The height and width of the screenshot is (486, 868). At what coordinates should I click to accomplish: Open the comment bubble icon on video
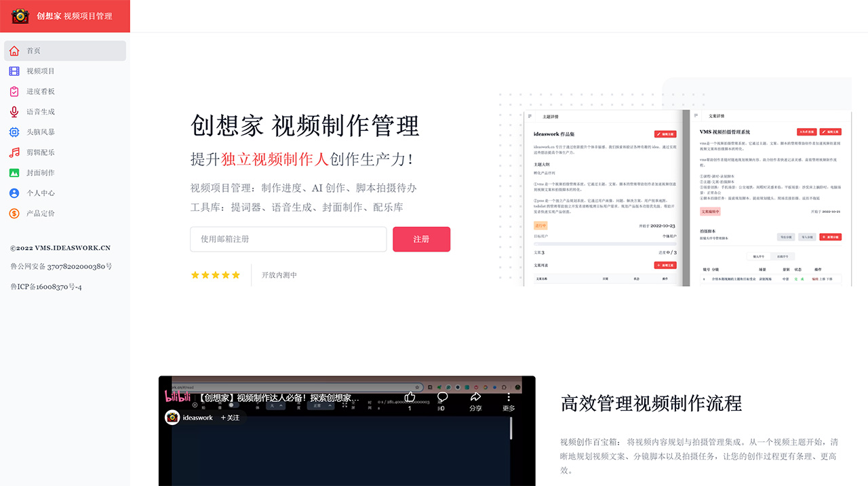(x=441, y=398)
